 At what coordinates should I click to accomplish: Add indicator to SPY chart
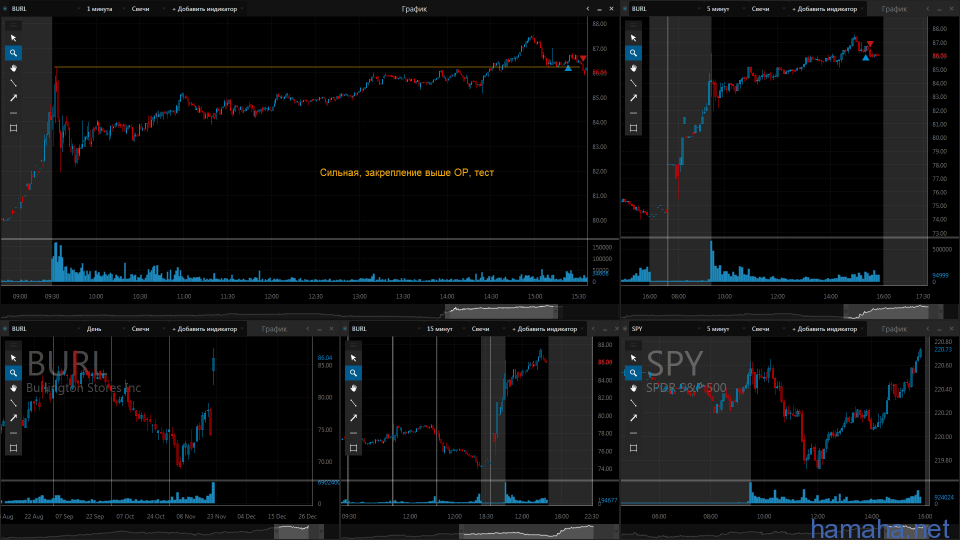pos(827,329)
